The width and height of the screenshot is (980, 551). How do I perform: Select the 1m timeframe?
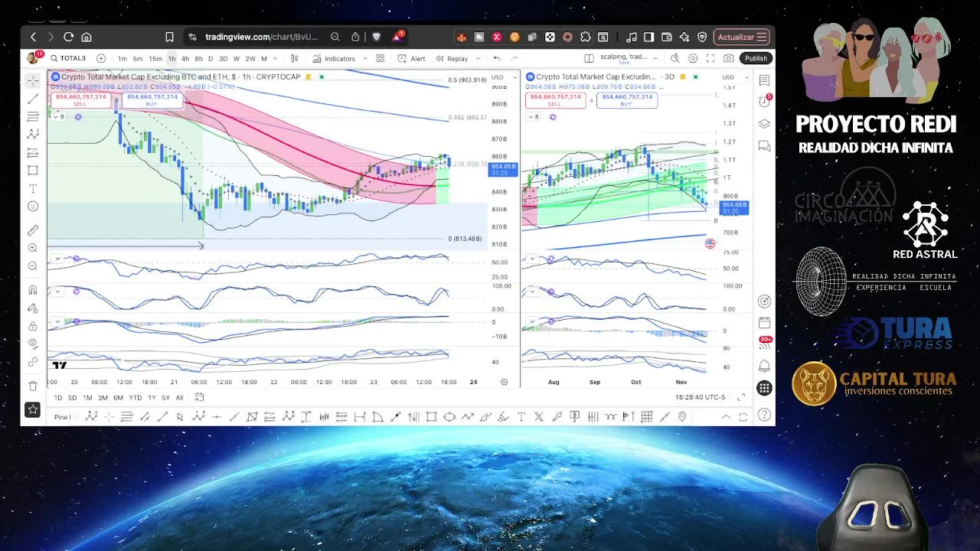122,58
